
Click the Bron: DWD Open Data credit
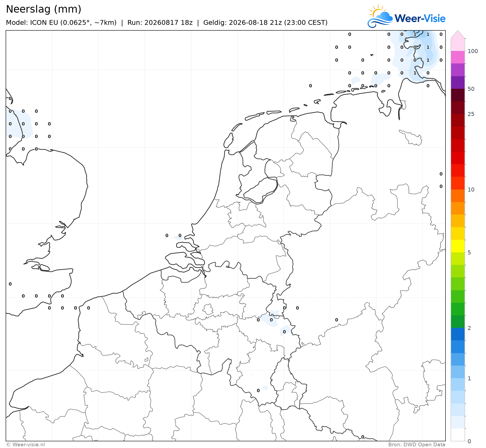(x=417, y=445)
